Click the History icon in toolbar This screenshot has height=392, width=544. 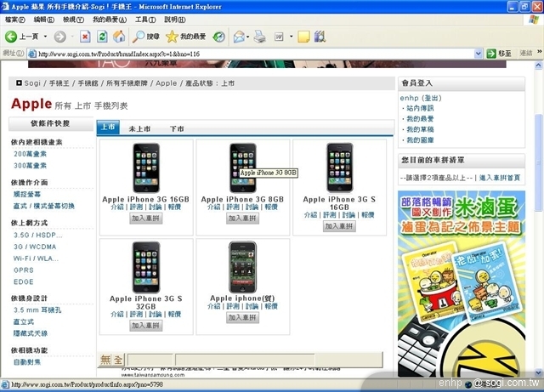pos(219,37)
